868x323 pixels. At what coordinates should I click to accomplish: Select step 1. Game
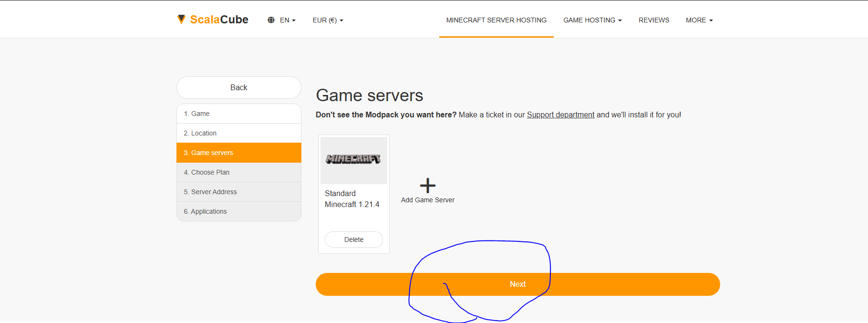coord(239,114)
